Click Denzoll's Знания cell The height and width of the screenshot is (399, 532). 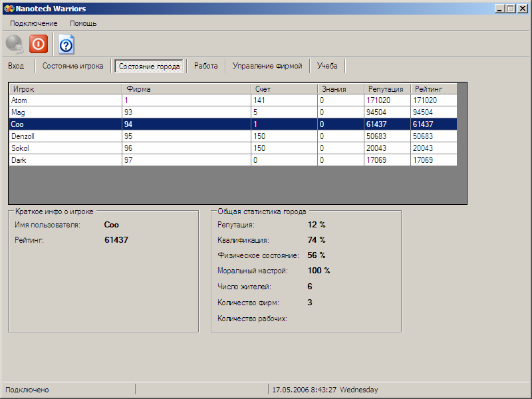point(340,136)
